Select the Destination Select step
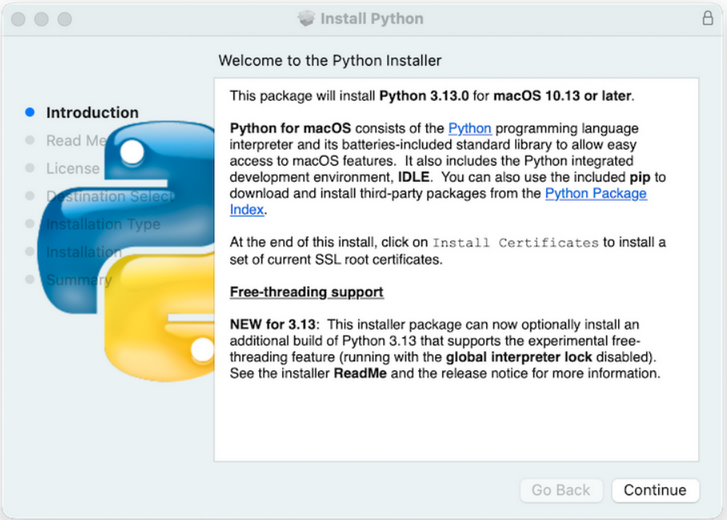Image resolution: width=727 pixels, height=526 pixels. point(110,196)
